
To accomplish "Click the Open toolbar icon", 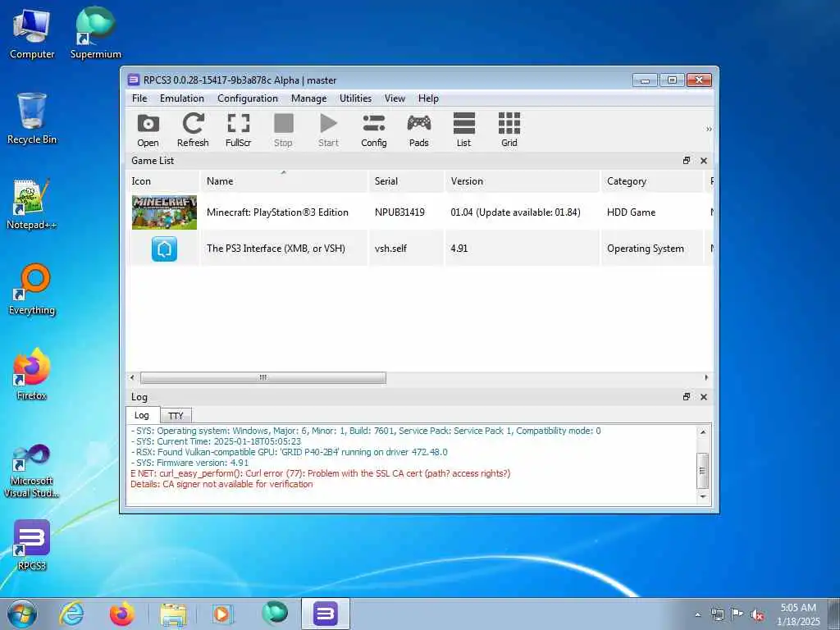I will [148, 130].
